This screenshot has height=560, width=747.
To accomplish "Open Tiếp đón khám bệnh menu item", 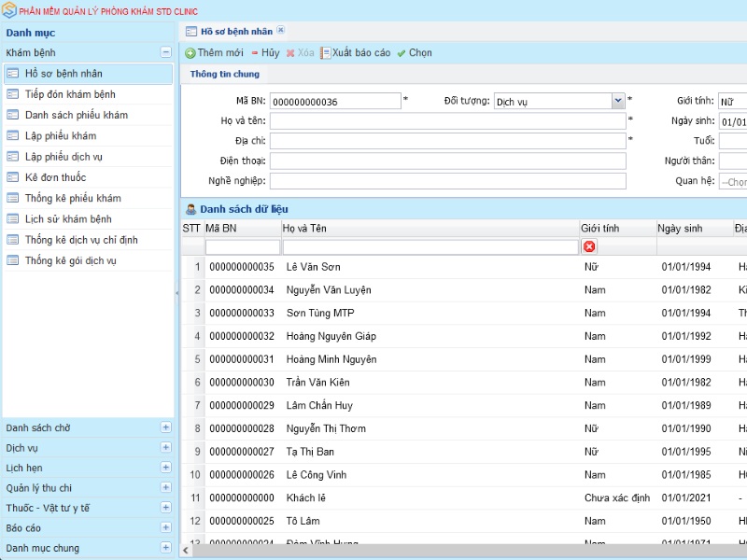I will click(88, 94).
